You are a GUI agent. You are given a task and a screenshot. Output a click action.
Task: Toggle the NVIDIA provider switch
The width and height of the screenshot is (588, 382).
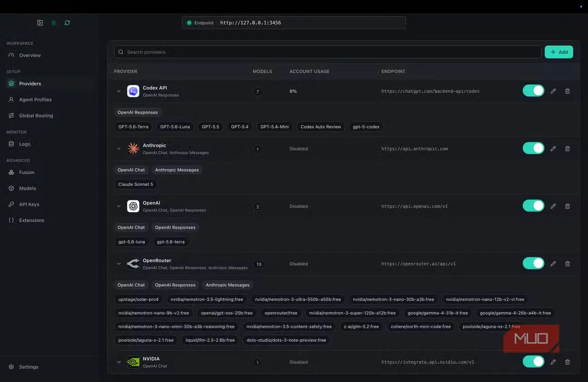pos(533,361)
